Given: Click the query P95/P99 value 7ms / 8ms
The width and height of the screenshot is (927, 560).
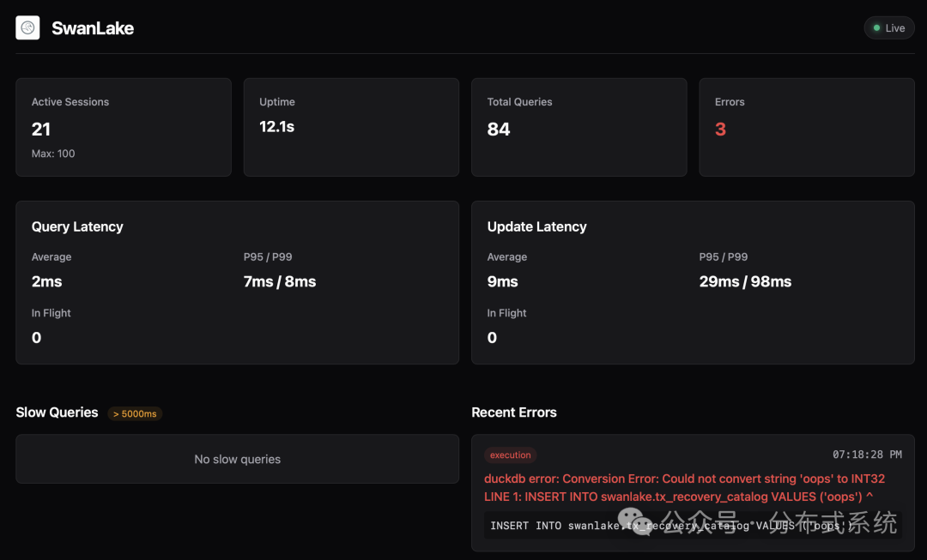Looking at the screenshot, I should point(280,282).
